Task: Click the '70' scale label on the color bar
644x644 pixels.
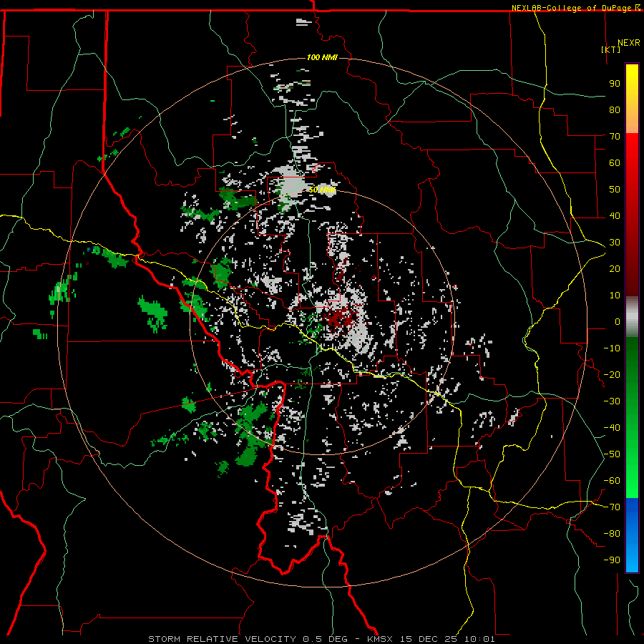Action: [615, 137]
